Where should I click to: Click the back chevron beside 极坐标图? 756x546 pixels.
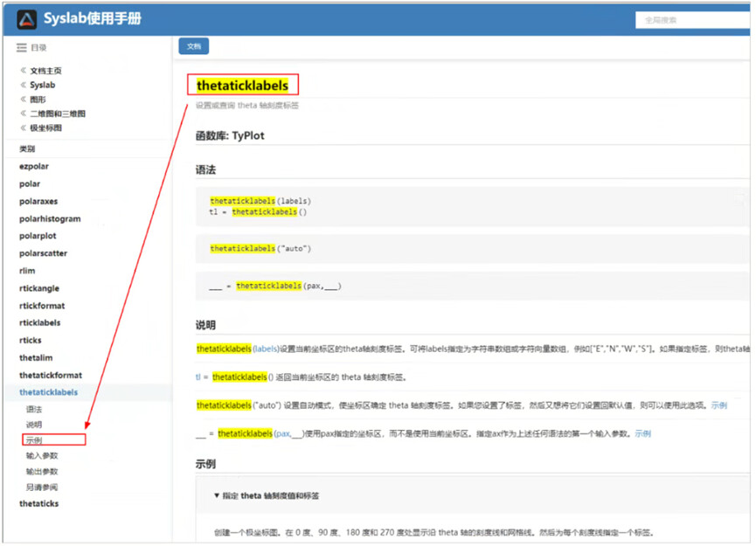[x=23, y=128]
